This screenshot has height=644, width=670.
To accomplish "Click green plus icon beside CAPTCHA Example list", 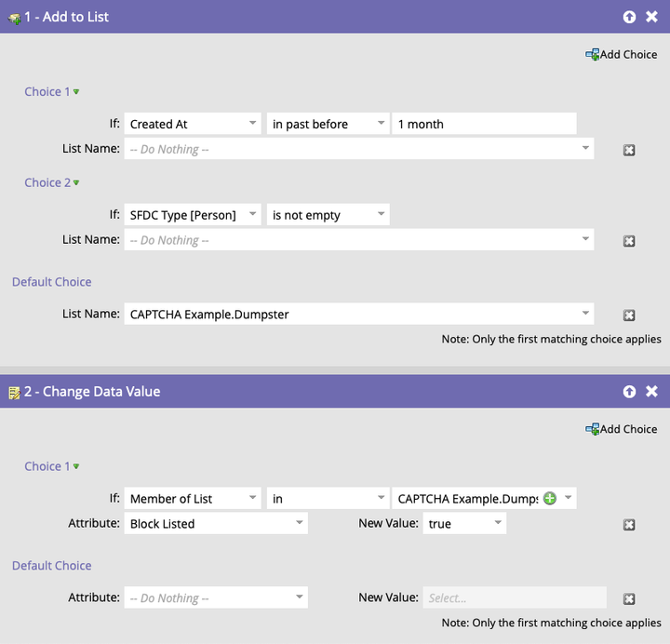I will [x=550, y=499].
